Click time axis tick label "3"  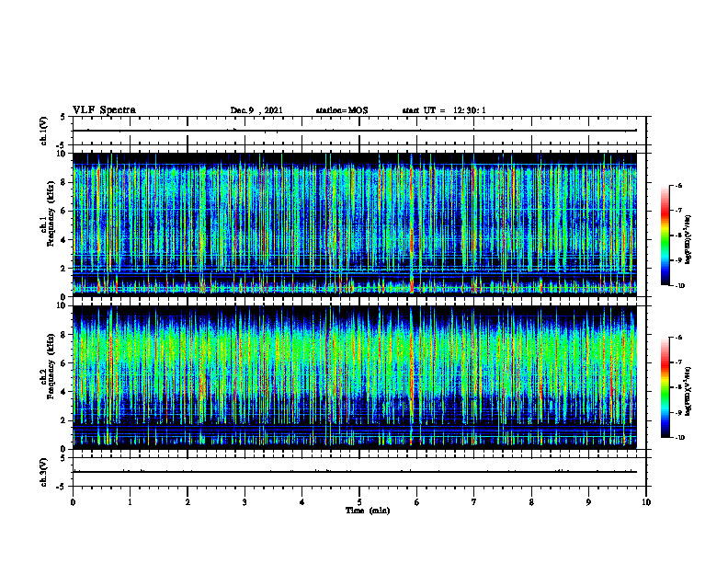tap(245, 502)
